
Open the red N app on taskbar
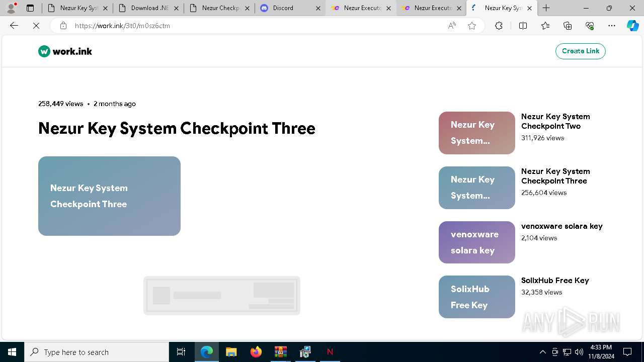click(x=330, y=352)
